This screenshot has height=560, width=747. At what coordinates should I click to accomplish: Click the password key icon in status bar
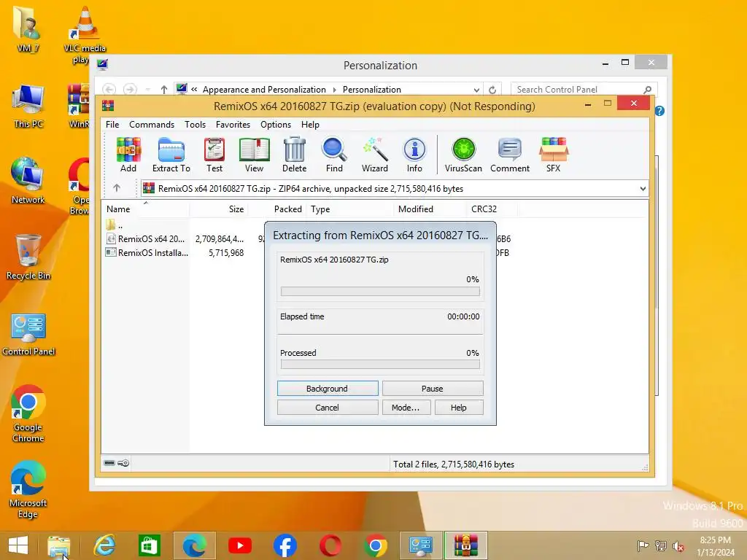coord(123,463)
